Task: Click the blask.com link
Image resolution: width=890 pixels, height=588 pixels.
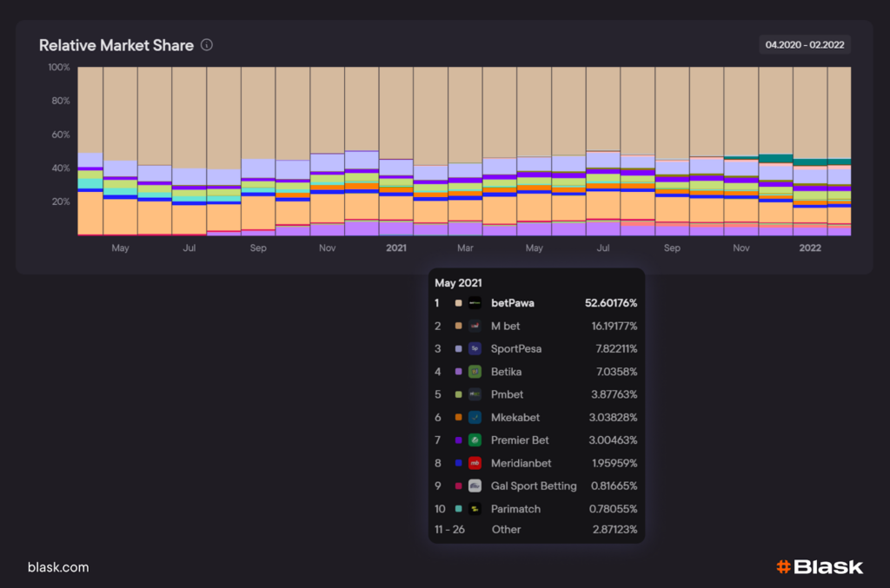Action: [x=58, y=567]
